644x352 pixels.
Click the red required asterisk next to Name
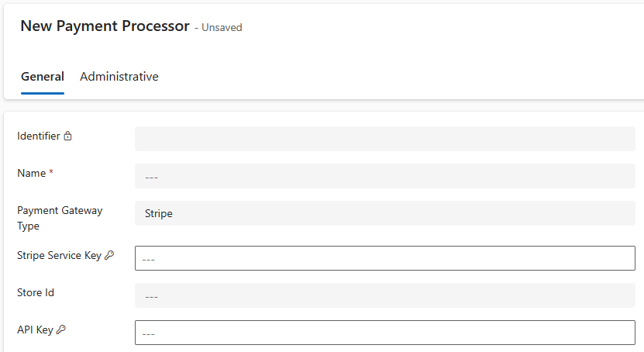[51, 173]
